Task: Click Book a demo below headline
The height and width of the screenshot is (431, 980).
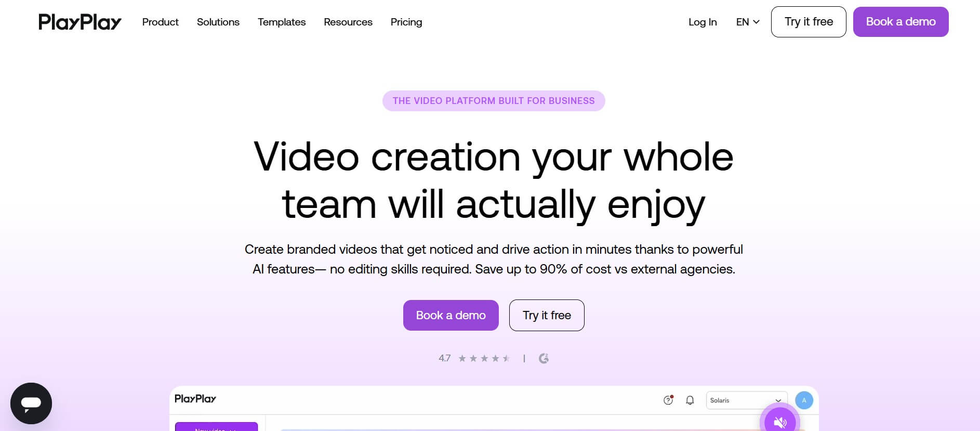Action: [x=451, y=315]
